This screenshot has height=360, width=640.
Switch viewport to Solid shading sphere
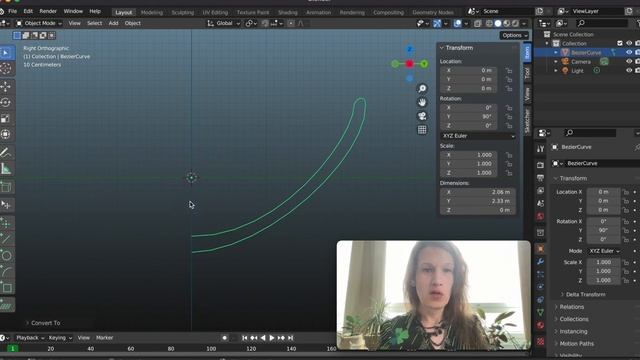tap(498, 24)
